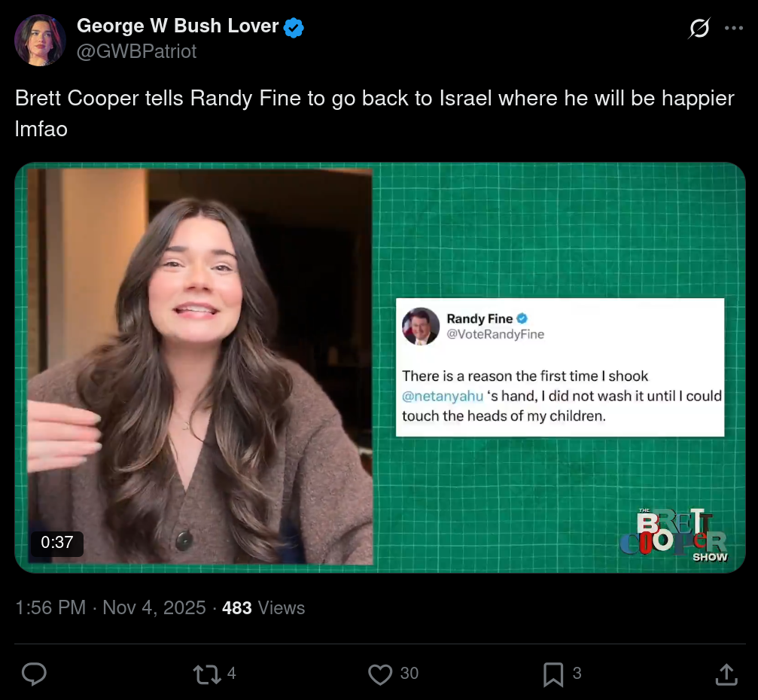The width and height of the screenshot is (758, 700).
Task: Click the George W Bush Lover display name
Action: point(178,26)
